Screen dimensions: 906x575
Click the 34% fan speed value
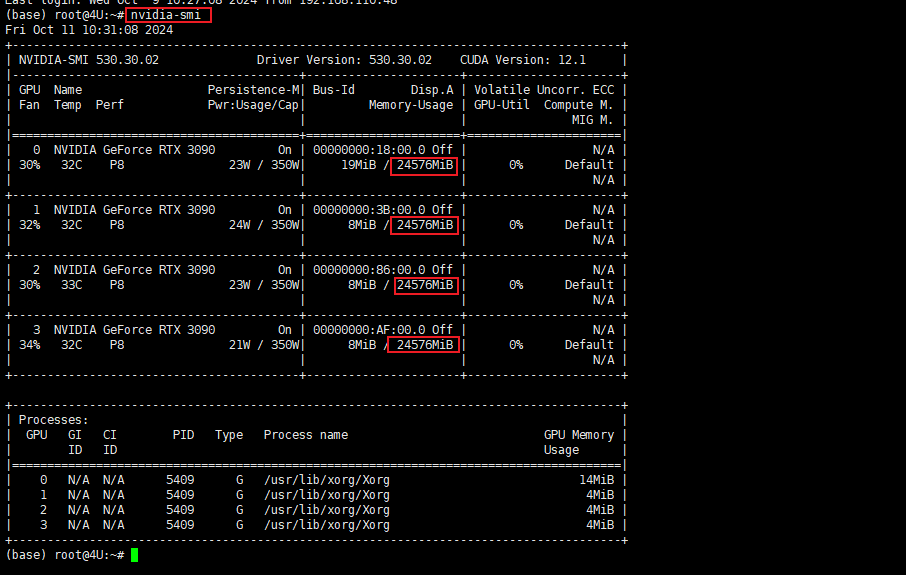[29, 345]
